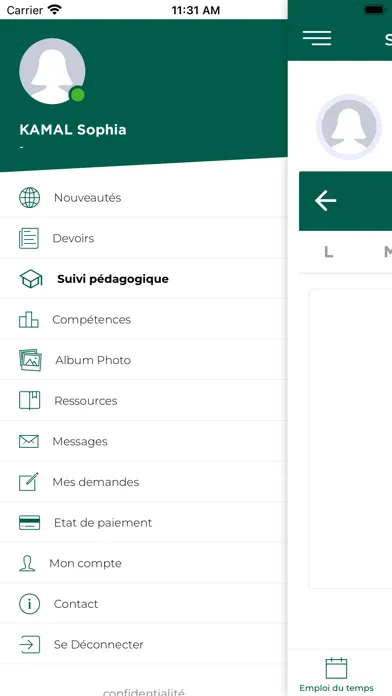Close the drawer with the hamburger menu icon
Screen dimensions: 392x696
tap(317, 38)
